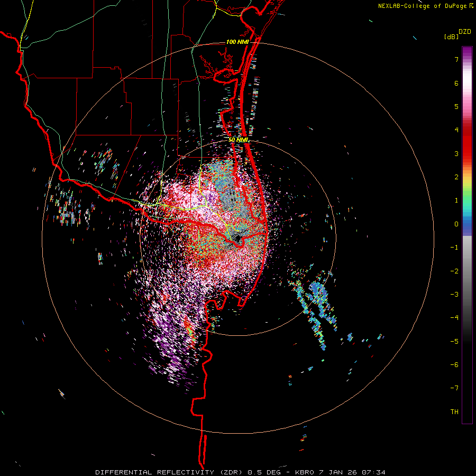
Task: Click the "DZD" label above the color scale
Action: click(465, 32)
